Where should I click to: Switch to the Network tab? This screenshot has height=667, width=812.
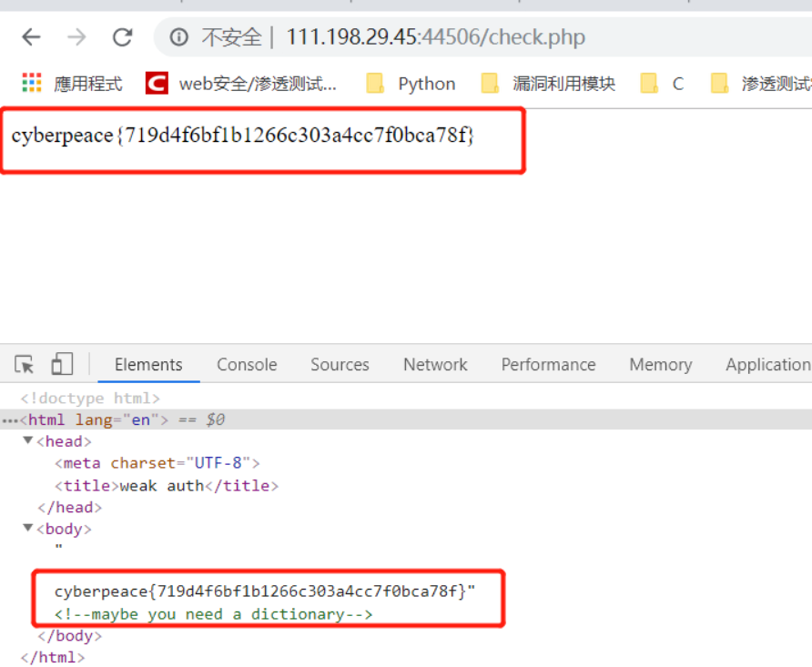click(435, 365)
